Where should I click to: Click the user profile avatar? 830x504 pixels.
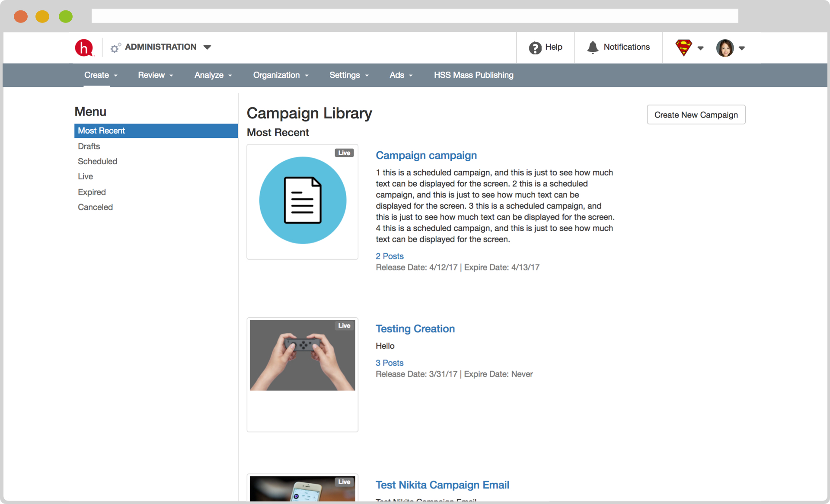(x=725, y=48)
